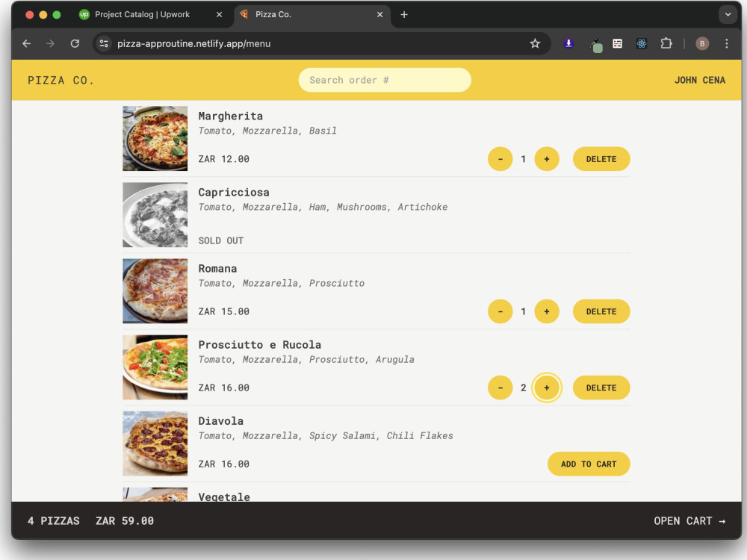Click the Prosciutto e Rucola quantity 2
The height and width of the screenshot is (560, 747).
(x=523, y=388)
